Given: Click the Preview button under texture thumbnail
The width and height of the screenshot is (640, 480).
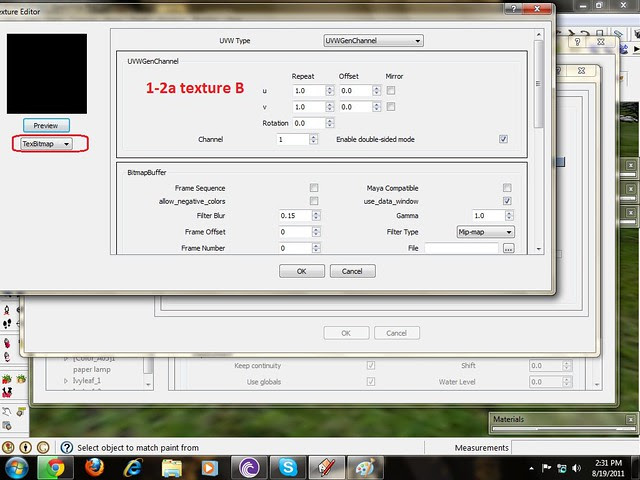Looking at the screenshot, I should [46, 125].
